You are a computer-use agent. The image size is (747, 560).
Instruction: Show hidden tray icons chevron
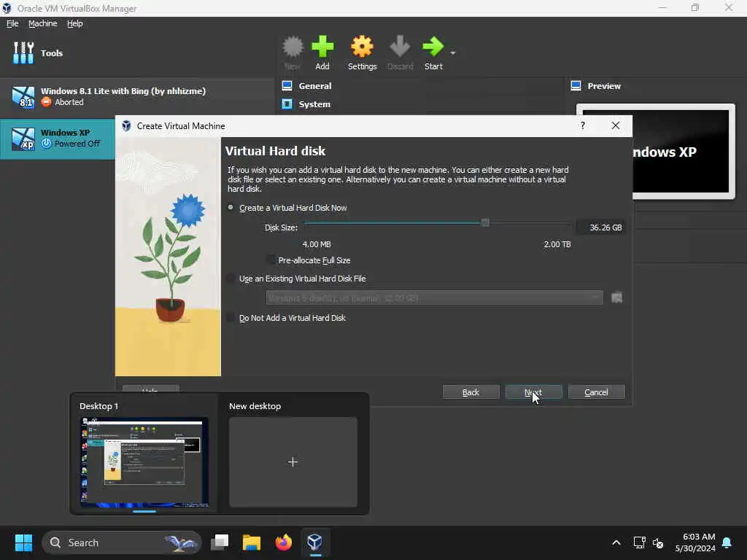(616, 542)
